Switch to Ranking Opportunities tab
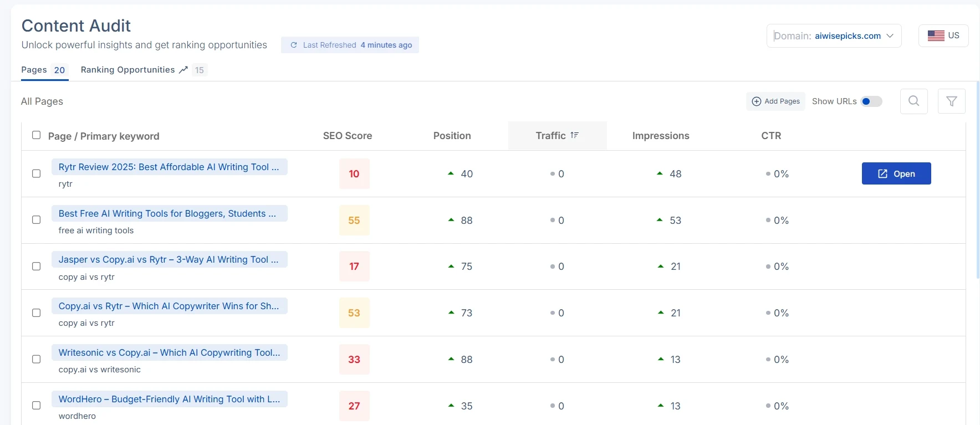The height and width of the screenshot is (425, 980). 144,70
